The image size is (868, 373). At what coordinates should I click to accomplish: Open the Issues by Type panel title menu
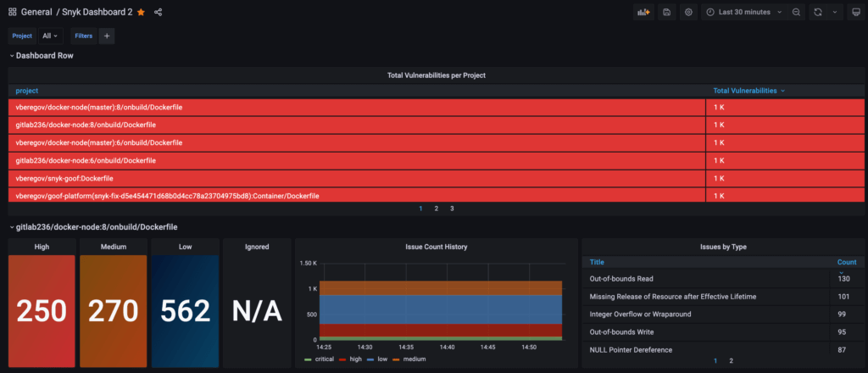click(x=723, y=247)
